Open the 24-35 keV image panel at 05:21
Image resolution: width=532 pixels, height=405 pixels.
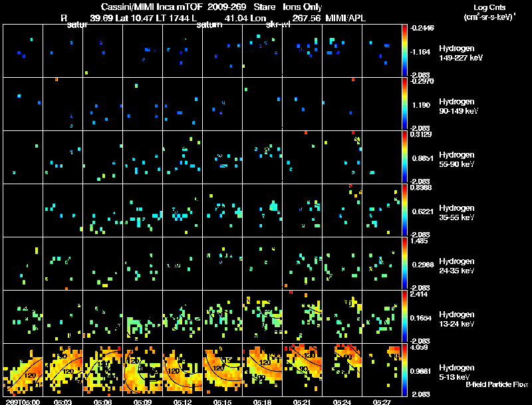point(302,263)
